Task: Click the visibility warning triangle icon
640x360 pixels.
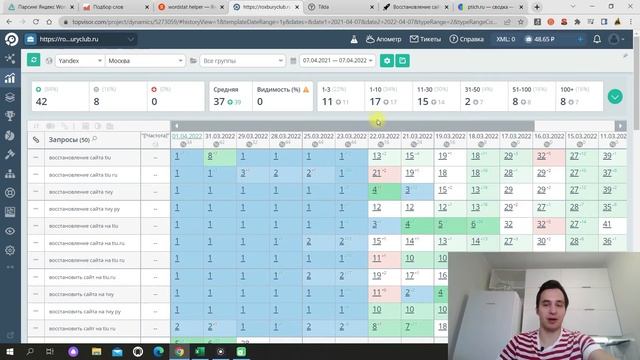Action: point(306,89)
